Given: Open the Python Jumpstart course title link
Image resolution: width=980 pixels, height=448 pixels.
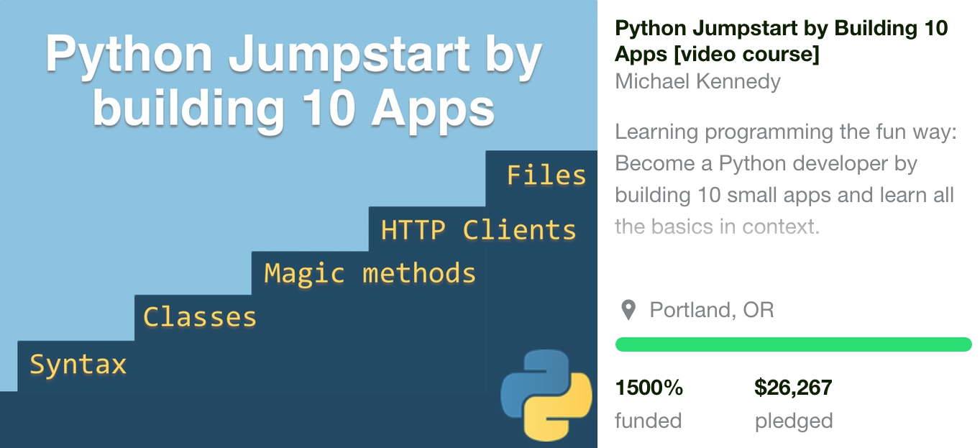Looking at the screenshot, I should click(x=782, y=41).
